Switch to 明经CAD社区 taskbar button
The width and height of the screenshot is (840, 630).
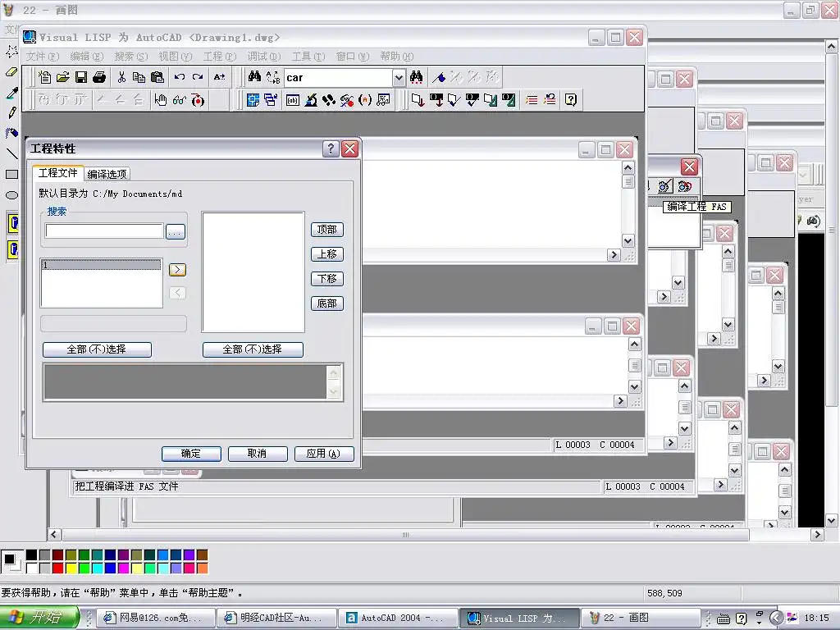pyautogui.click(x=277, y=619)
